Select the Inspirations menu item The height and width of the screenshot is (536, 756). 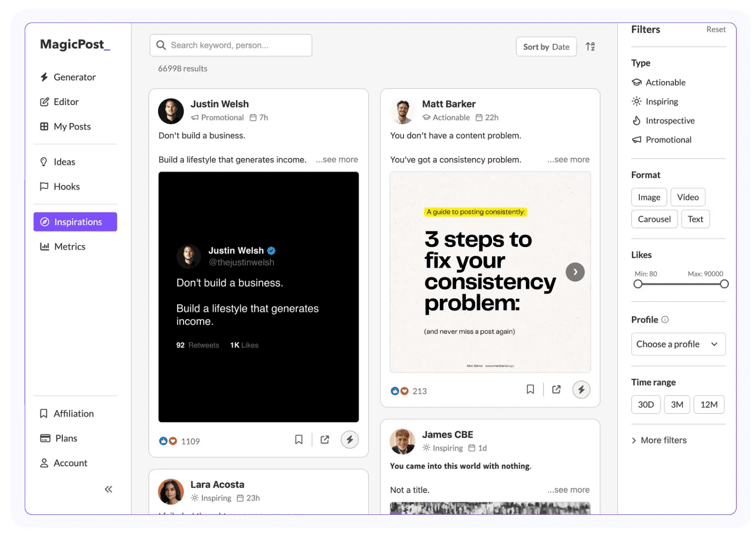tap(75, 222)
